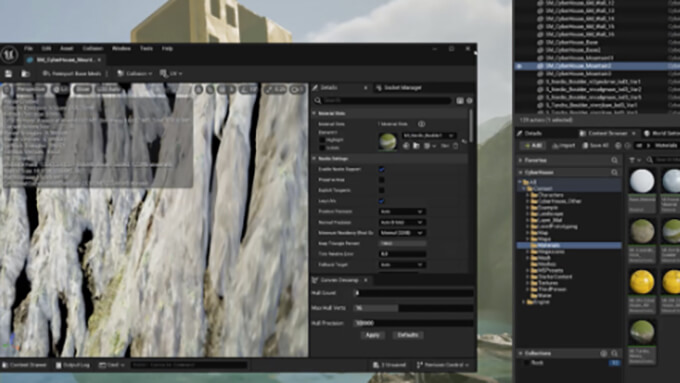Click the details panel settings gear icon
The height and width of the screenshot is (383, 680).
point(469,101)
